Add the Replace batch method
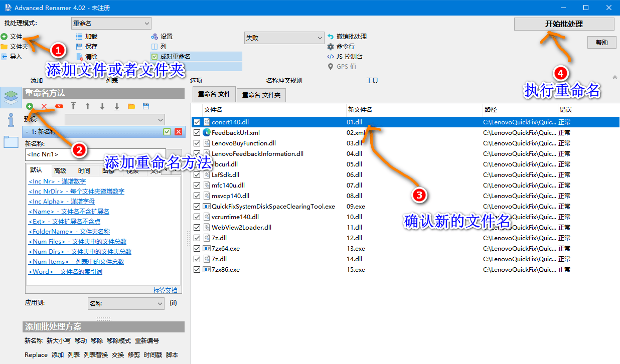Screen dimensions: 620x364 pos(36,355)
